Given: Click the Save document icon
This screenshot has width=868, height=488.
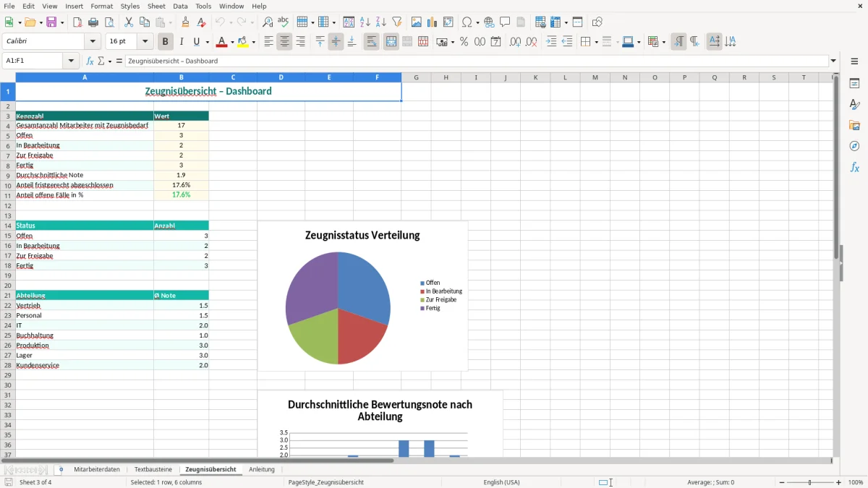Looking at the screenshot, I should (51, 22).
